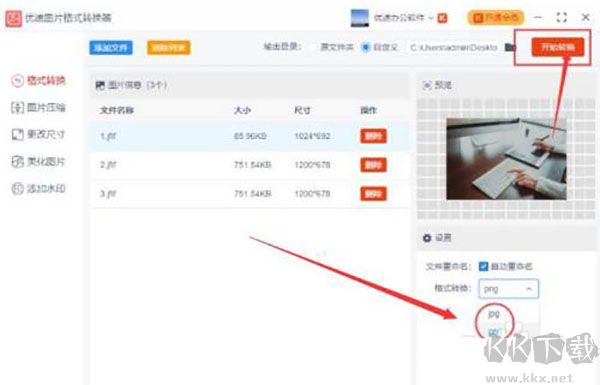Open the 格式转换 sidebar item

(39, 81)
